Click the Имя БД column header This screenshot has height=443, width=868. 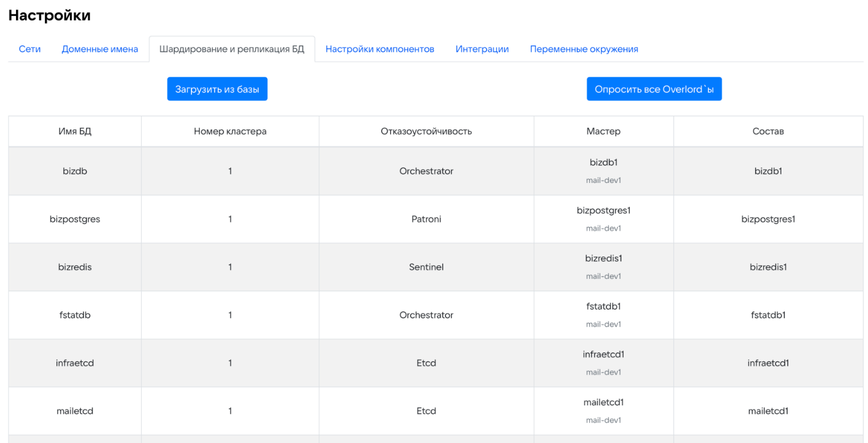(x=75, y=131)
